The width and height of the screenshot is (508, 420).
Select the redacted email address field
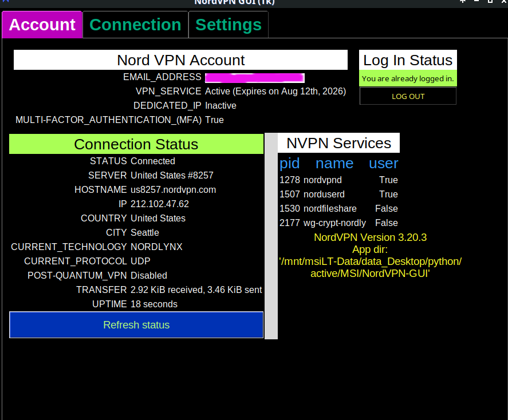click(255, 78)
